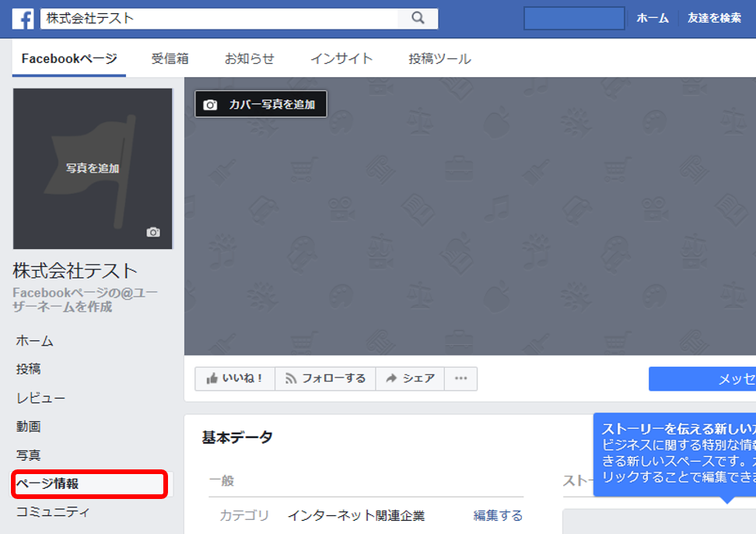The width and height of the screenshot is (756, 534).
Task: Click the camera icon on profile photo
Action: coord(153,232)
